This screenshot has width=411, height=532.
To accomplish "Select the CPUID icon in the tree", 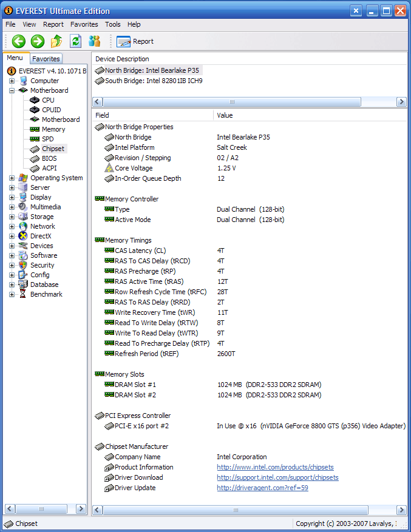I will click(35, 110).
